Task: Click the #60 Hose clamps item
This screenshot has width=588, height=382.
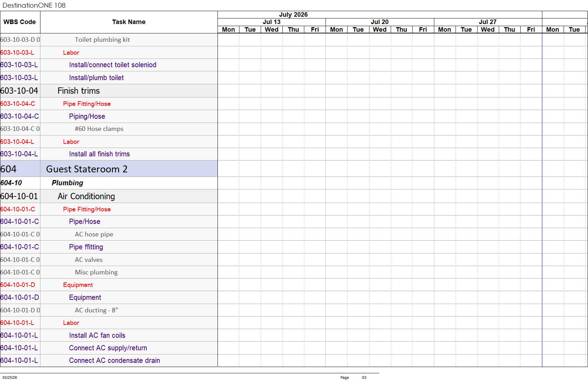Action: pos(99,129)
